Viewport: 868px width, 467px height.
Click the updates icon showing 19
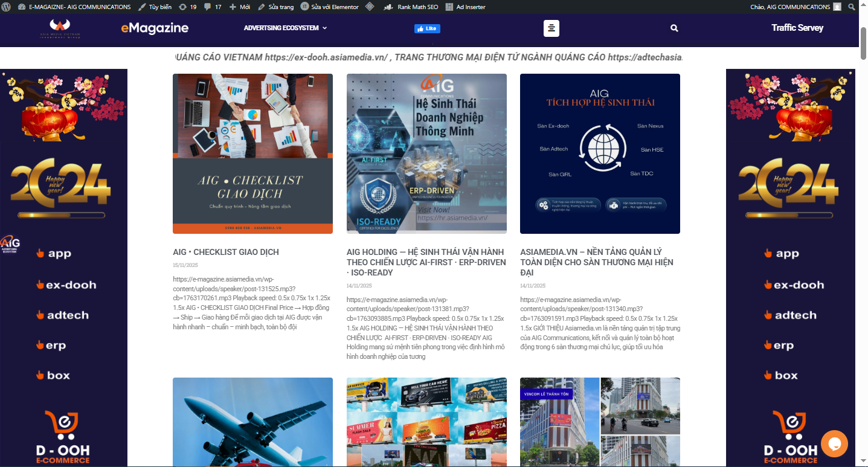[x=187, y=7]
